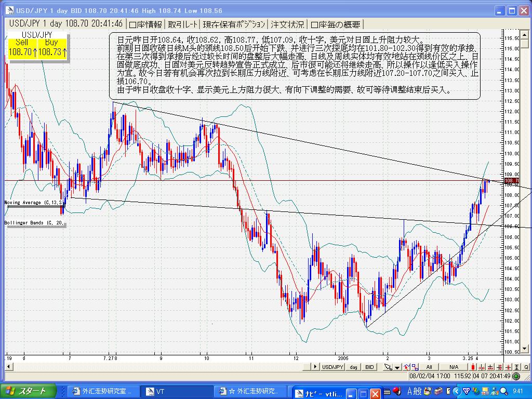Click the A般 IME indicator in tray
This screenshot has width=532, height=399.
[x=414, y=391]
